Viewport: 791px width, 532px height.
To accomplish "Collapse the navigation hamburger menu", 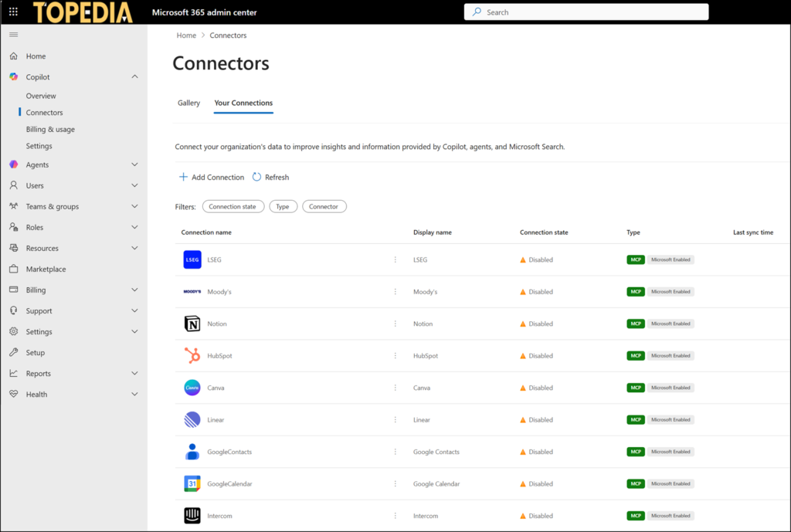I will (14, 35).
